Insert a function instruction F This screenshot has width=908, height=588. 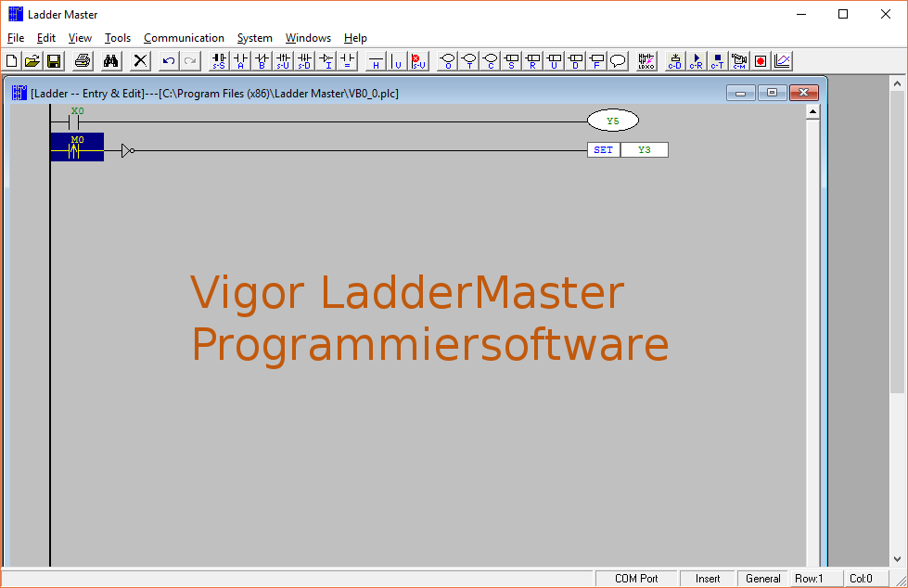(x=597, y=61)
